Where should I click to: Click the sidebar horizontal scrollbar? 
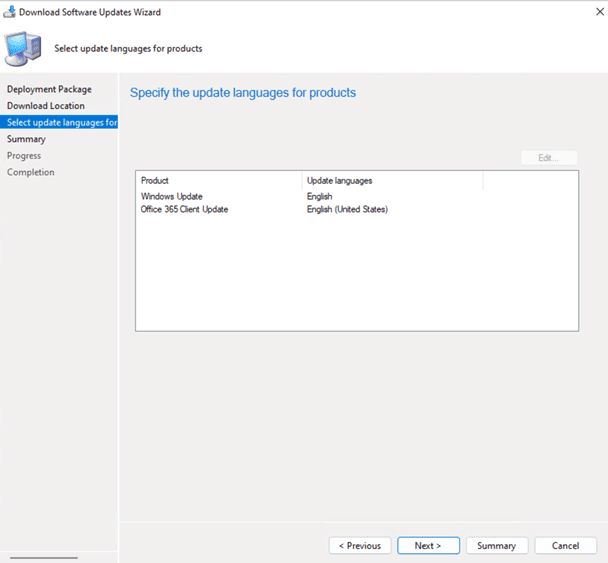(x=42, y=556)
